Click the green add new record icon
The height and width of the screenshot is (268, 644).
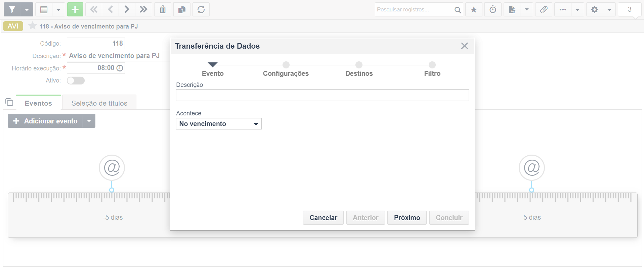[75, 9]
